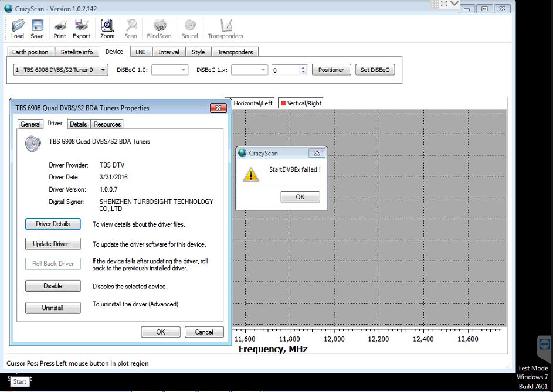553x392 pixels.
Task: Click the red Vertical/Right color swatch
Action: 283,103
